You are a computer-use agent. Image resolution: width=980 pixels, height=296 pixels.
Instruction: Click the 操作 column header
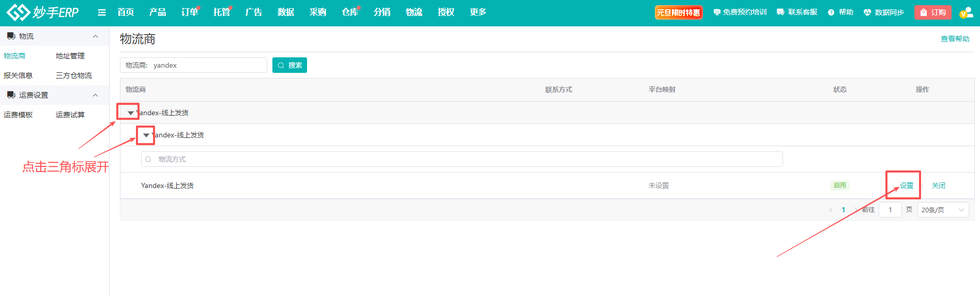click(x=923, y=89)
